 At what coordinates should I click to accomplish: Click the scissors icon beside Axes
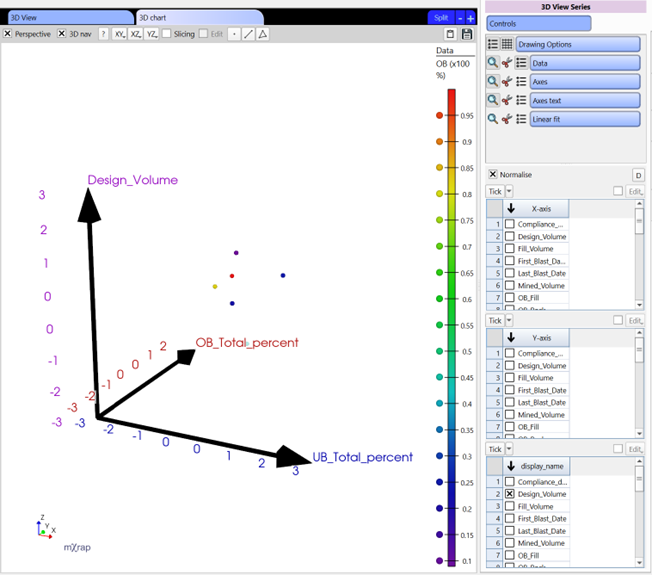507,82
